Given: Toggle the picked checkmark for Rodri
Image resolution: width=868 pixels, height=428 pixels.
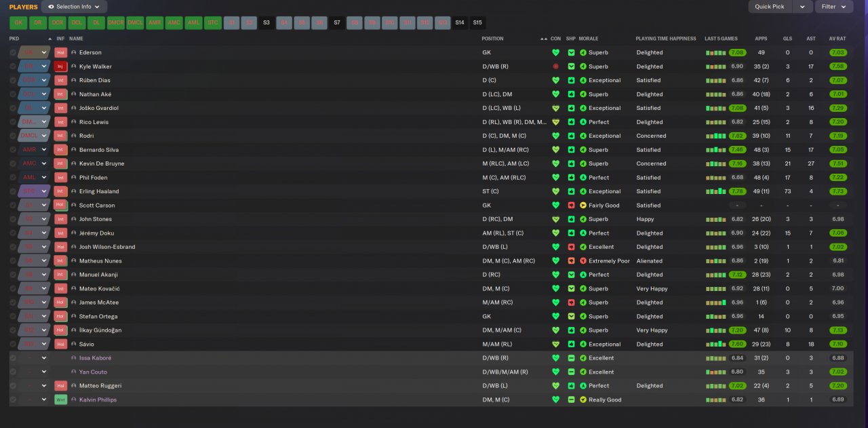Looking at the screenshot, I should 13,136.
